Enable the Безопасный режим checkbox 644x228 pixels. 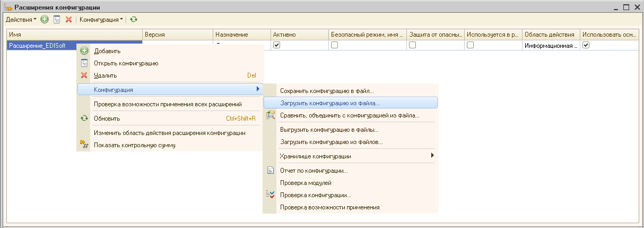334,45
